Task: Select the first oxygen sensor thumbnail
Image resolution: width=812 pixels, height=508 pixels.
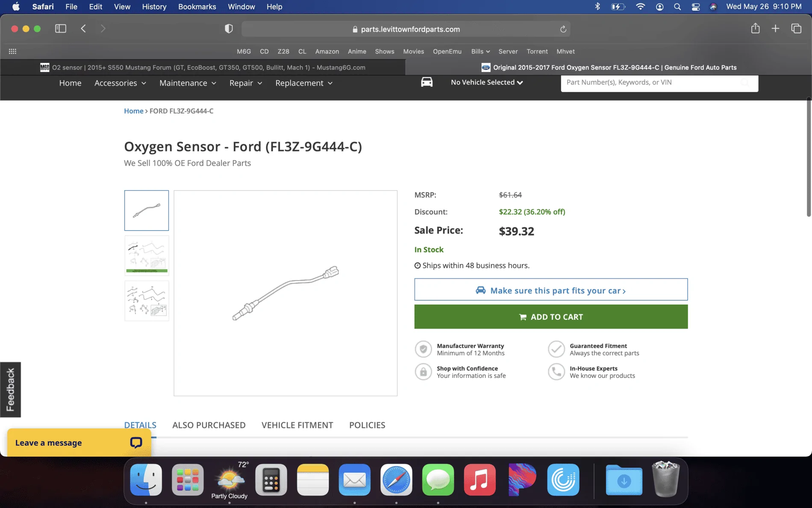Action: pos(147,210)
